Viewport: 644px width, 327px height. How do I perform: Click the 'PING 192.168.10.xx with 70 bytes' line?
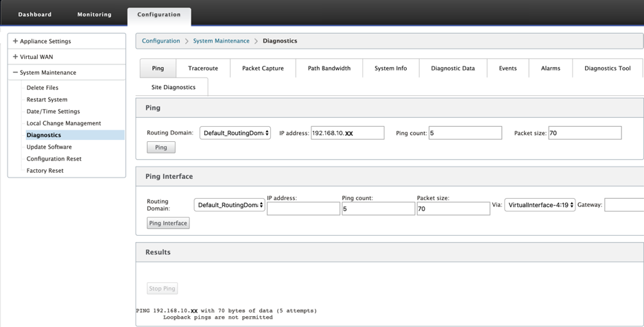226,311
